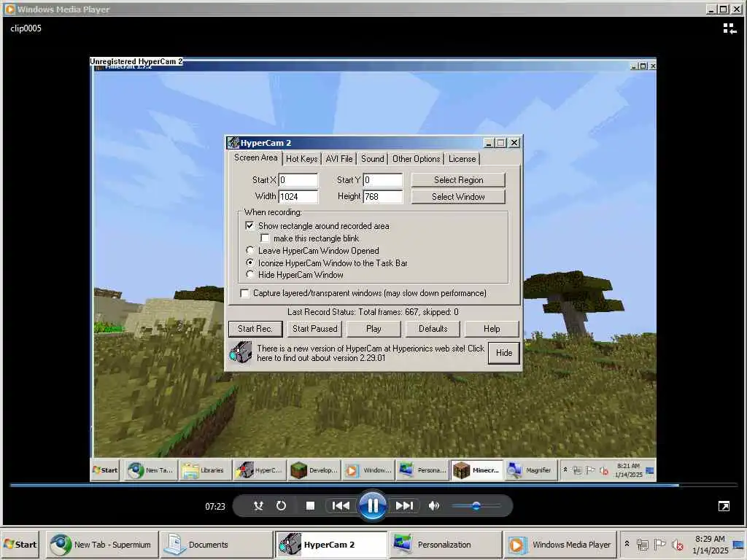Click the Last Record Status text
The height and width of the screenshot is (560, 747).
click(373, 312)
